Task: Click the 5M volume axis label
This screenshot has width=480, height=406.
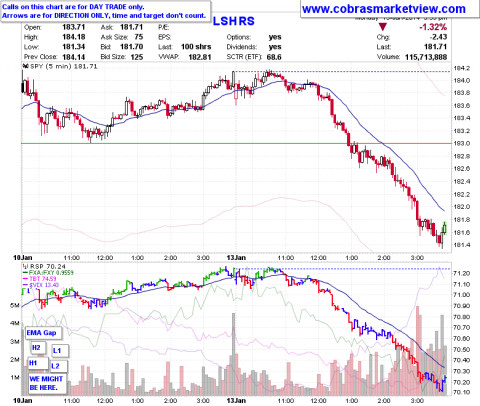Action: click(x=15, y=305)
